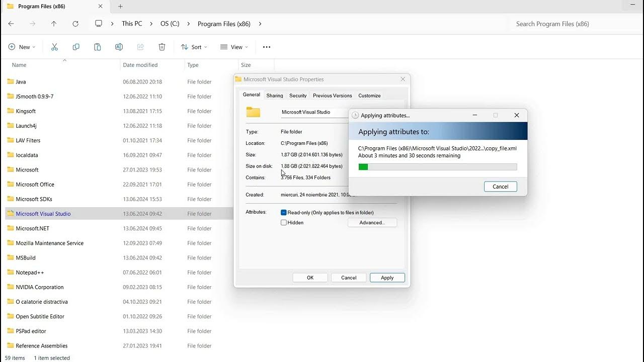This screenshot has height=362, width=644.
Task: Select the localdata folder row
Action: [119, 155]
